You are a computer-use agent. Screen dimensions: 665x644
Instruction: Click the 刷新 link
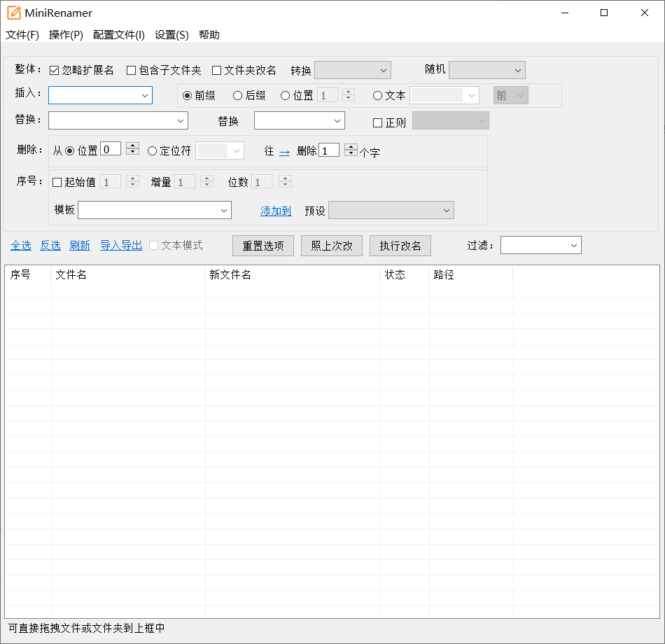point(79,246)
